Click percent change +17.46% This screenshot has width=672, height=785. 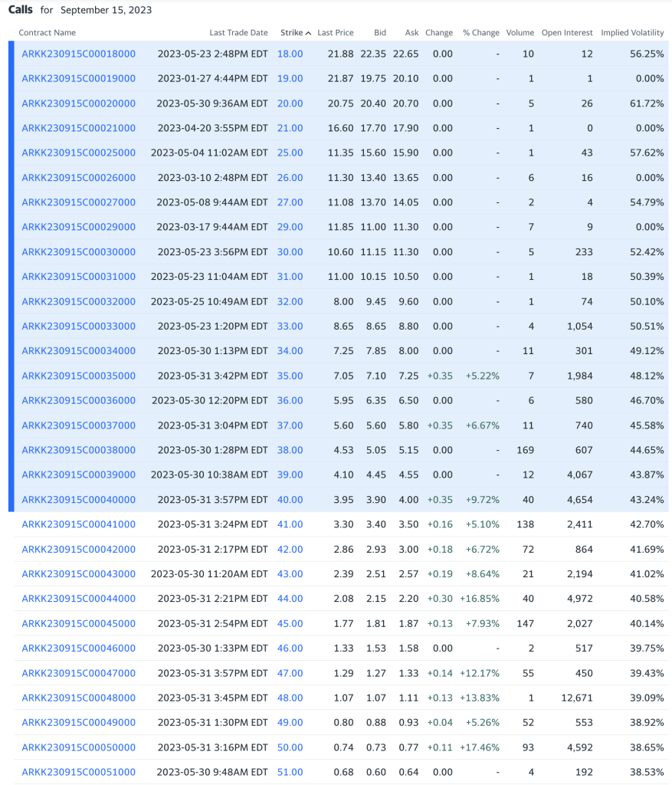point(480,747)
